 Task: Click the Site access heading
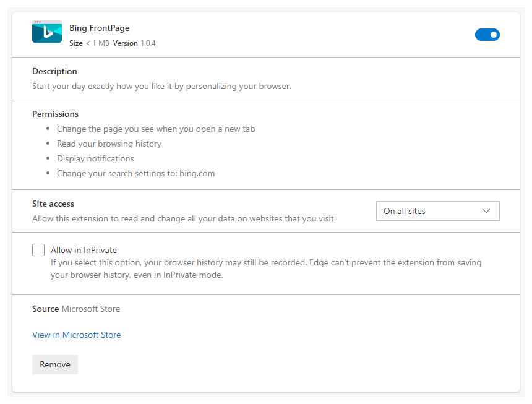point(53,204)
